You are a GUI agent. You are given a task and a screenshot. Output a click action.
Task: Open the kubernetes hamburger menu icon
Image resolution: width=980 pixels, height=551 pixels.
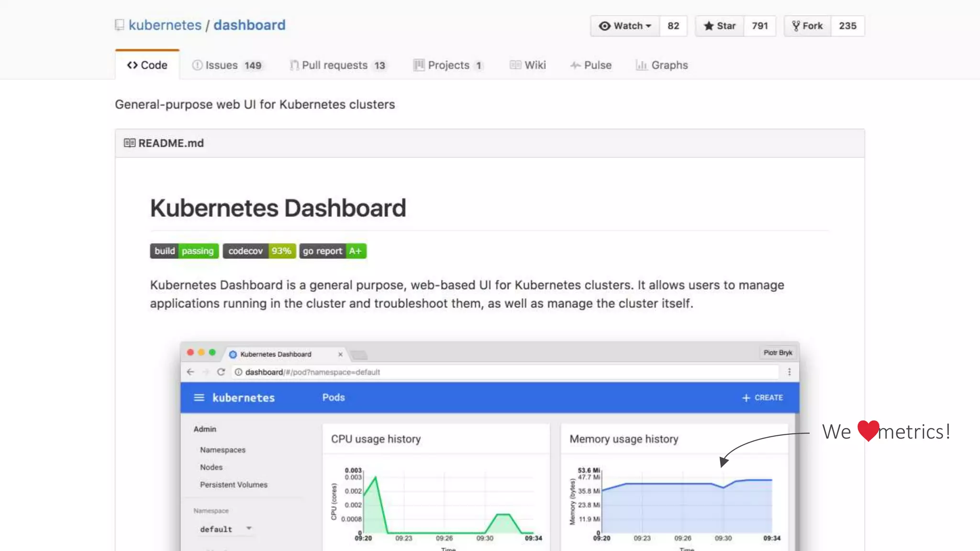199,397
